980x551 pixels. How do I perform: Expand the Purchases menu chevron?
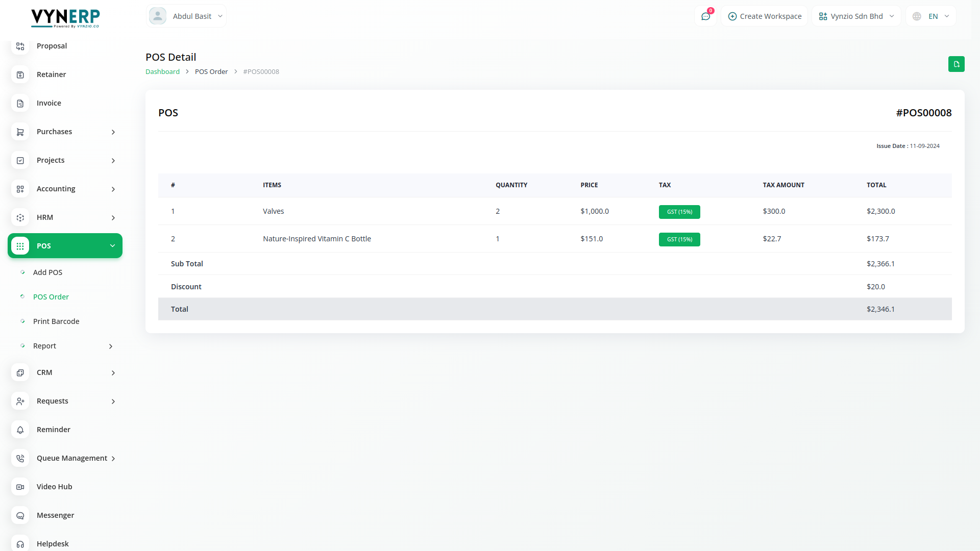pyautogui.click(x=113, y=132)
